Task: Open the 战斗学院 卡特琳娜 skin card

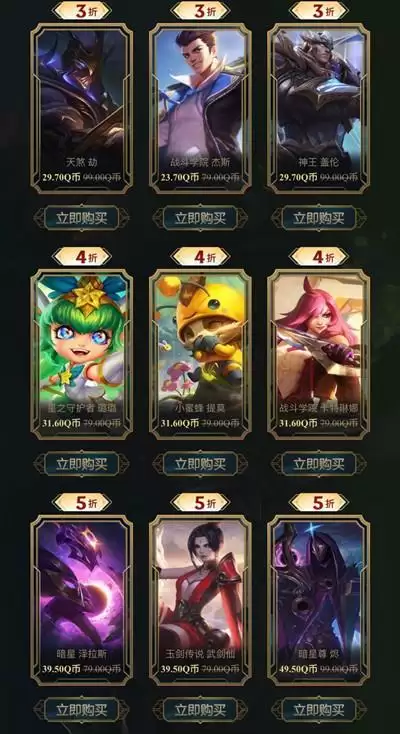Action: (x=319, y=354)
